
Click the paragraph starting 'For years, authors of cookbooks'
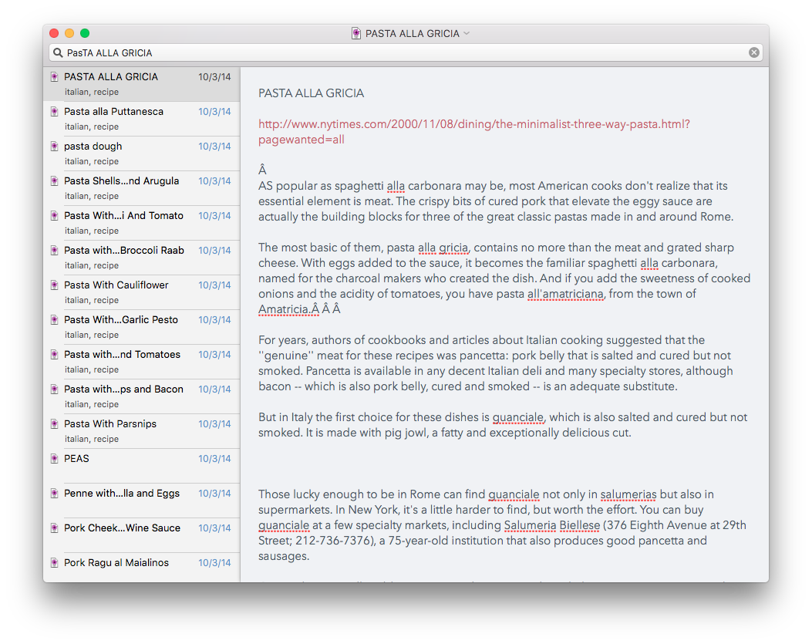[496, 363]
